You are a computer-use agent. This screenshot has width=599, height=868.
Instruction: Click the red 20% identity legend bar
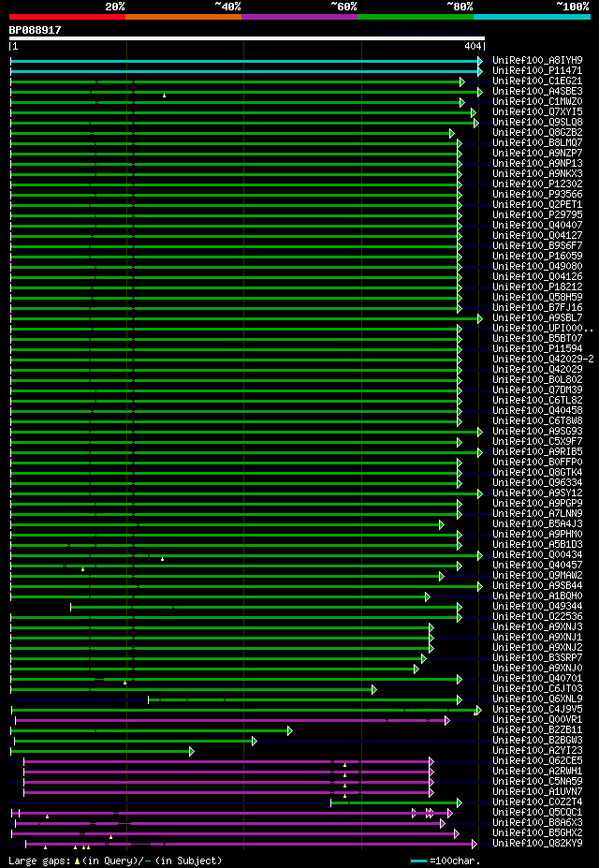(67, 17)
